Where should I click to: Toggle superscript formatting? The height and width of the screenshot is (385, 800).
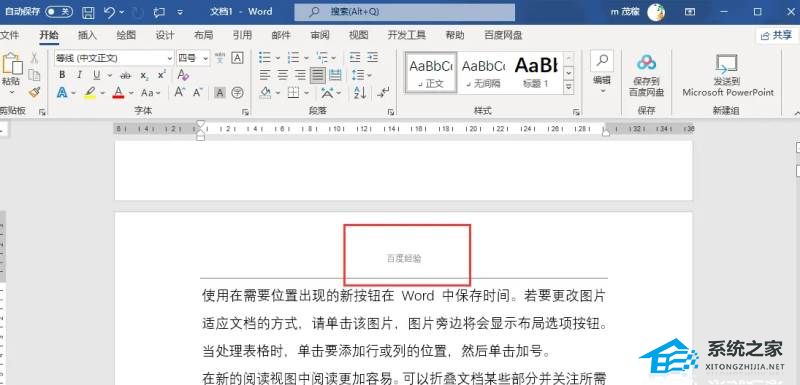[x=162, y=75]
